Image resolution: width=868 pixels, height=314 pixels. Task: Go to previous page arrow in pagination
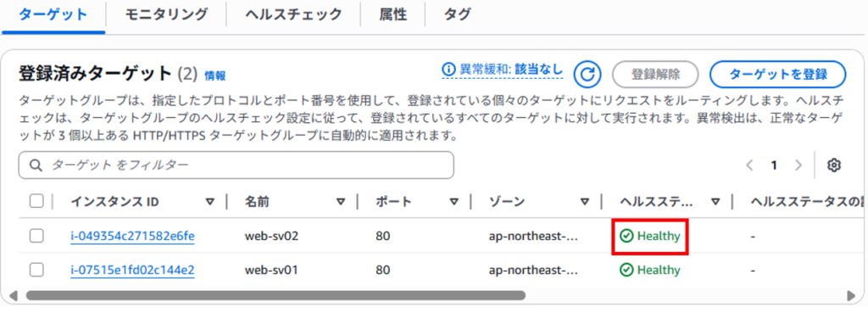[749, 165]
